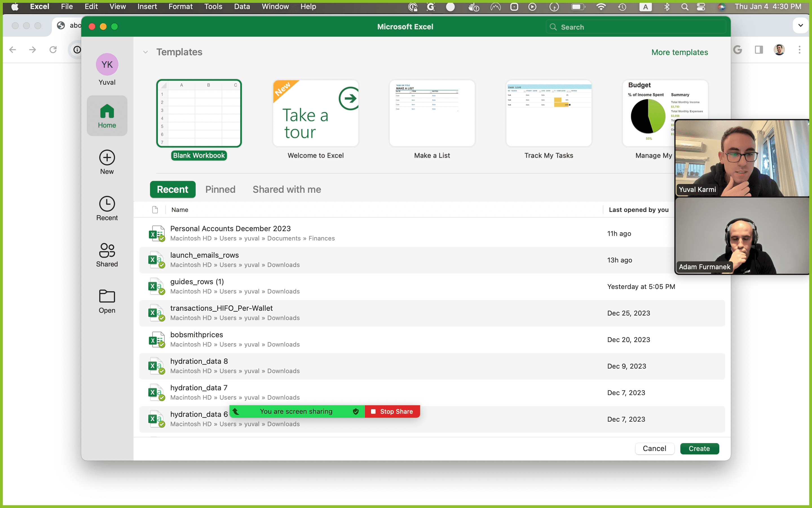812x508 pixels.
Task: Click the hydration_data 8 file icon
Action: coord(157,366)
